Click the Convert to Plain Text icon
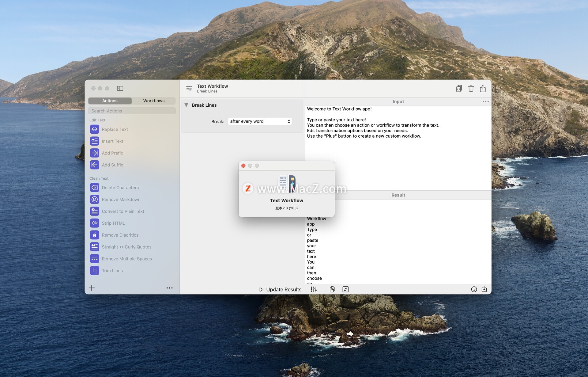Viewport: 588px width, 377px height. 95,211
